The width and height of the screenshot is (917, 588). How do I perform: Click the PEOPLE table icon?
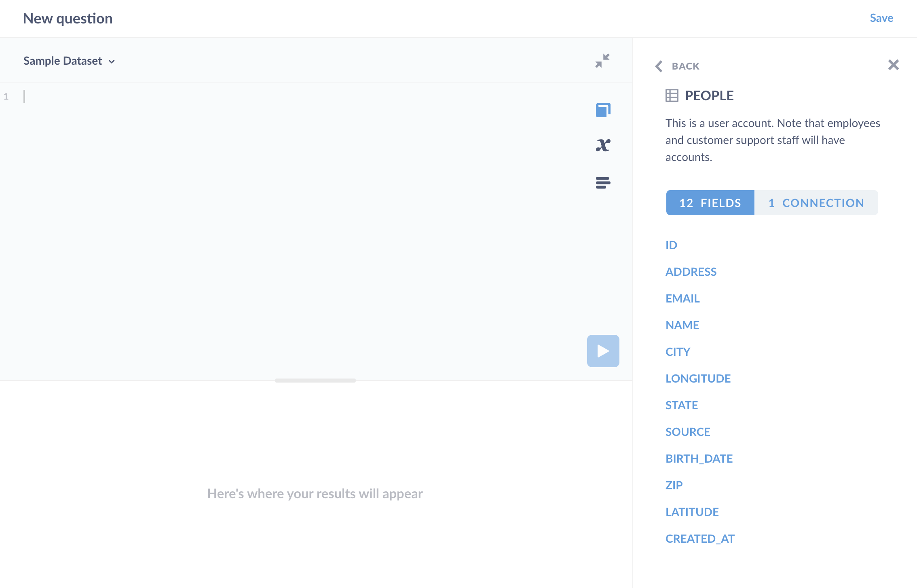pyautogui.click(x=672, y=95)
